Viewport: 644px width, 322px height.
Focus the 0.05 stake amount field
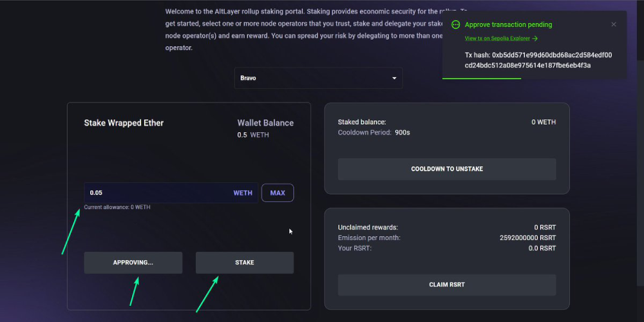[171, 193]
